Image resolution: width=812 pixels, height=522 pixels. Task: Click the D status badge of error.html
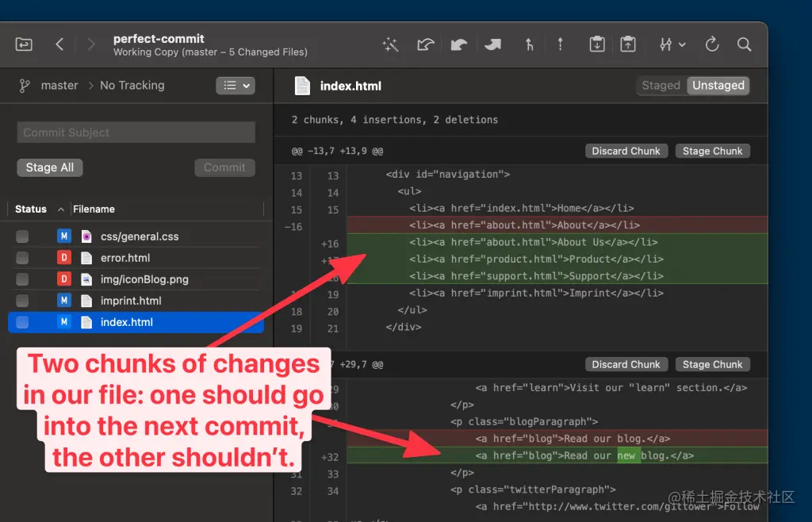pos(63,258)
